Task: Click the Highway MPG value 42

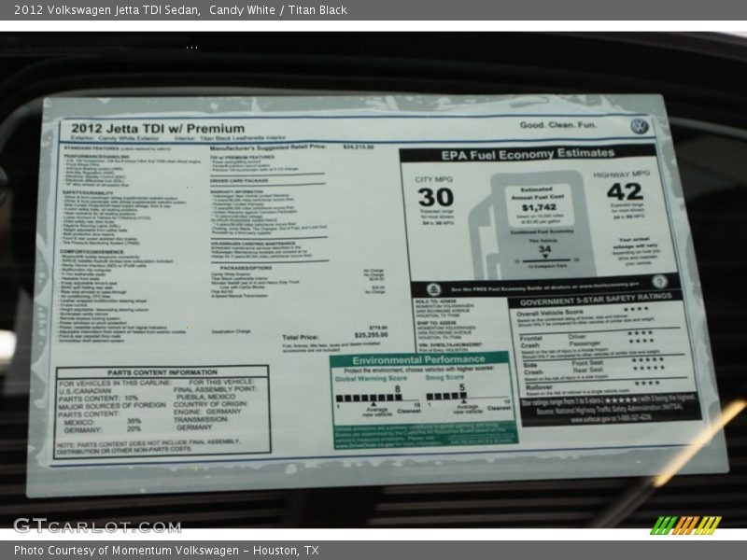Action: [x=624, y=191]
